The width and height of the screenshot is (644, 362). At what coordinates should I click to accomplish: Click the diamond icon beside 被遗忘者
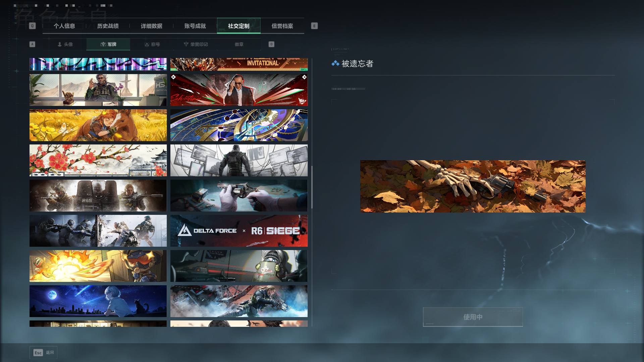335,63
